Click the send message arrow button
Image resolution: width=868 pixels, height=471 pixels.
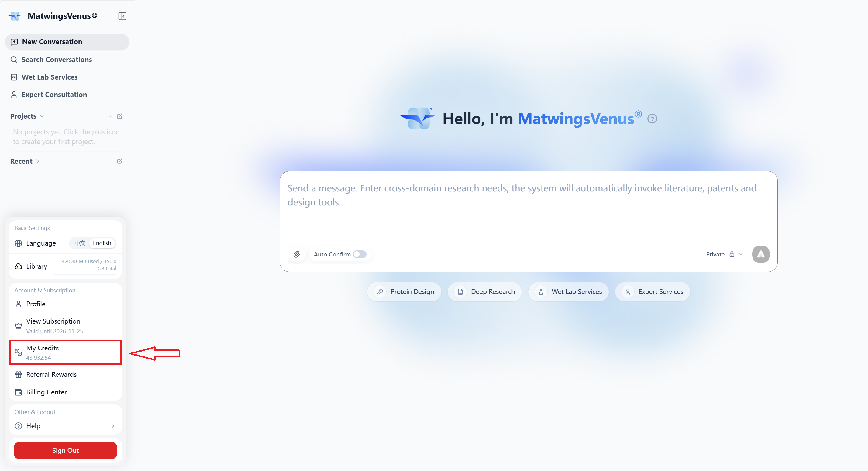click(760, 254)
